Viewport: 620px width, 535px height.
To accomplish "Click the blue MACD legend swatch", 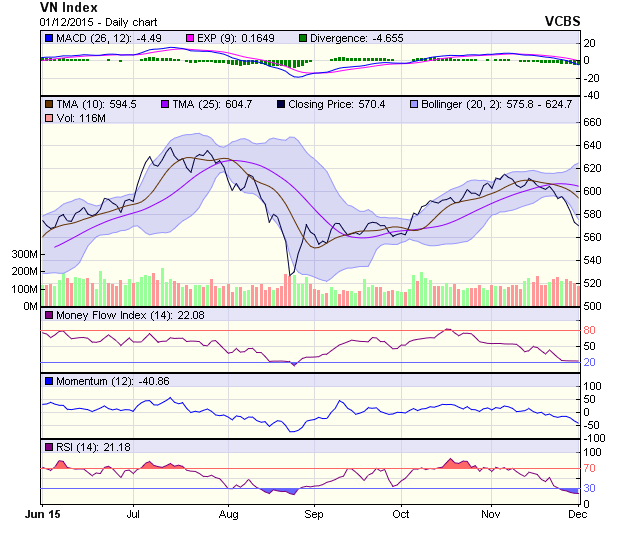I will [49, 37].
